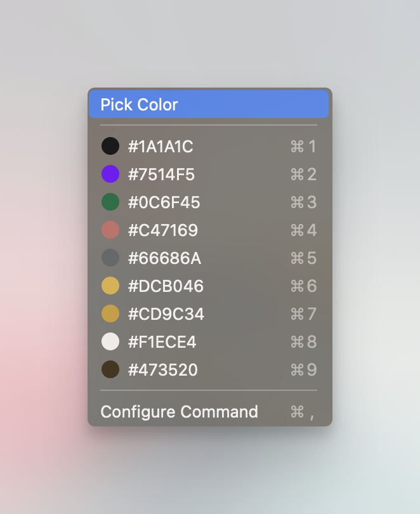The height and width of the screenshot is (514, 420).
Task: Choose the #DCB046 hex label
Action: click(x=166, y=286)
